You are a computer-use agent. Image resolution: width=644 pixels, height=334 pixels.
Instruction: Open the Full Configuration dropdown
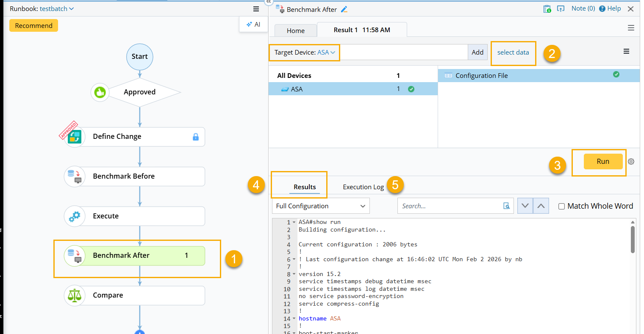coord(320,206)
